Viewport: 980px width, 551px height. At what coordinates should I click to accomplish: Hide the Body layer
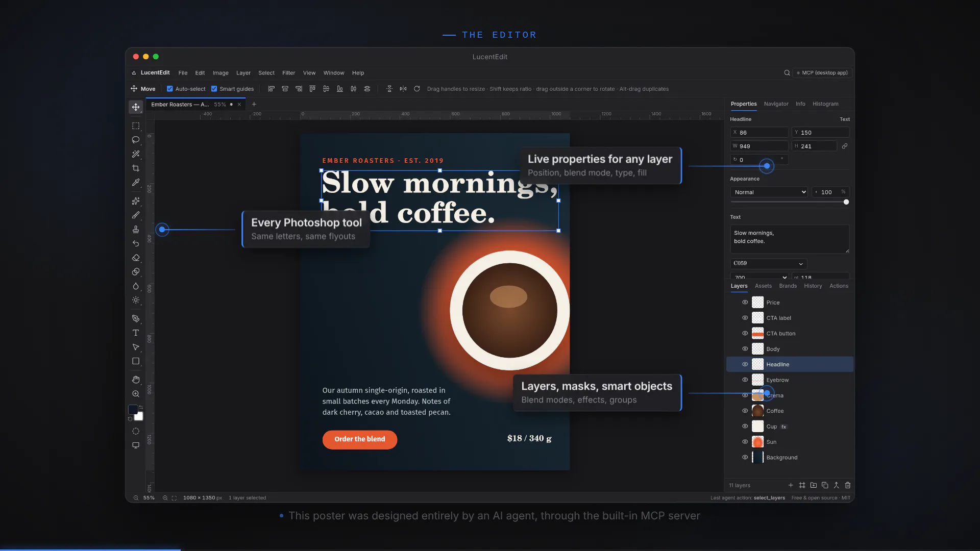tap(745, 349)
